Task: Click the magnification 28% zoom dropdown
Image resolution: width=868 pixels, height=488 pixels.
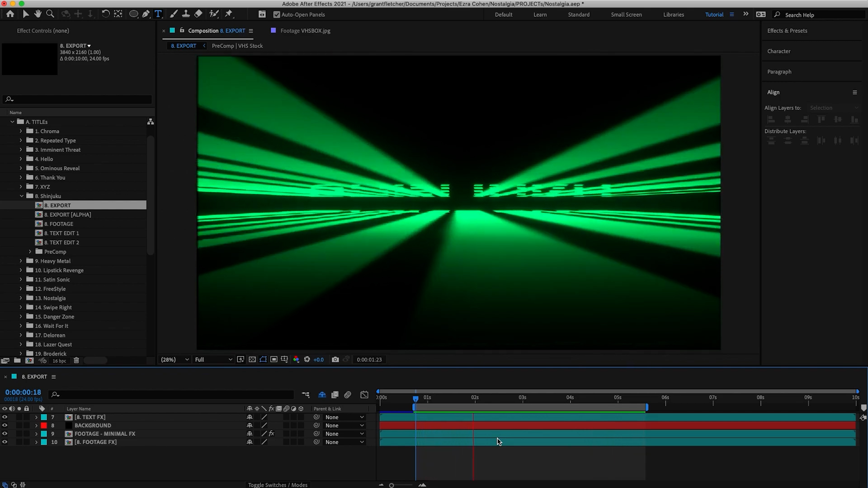Action: pyautogui.click(x=175, y=359)
